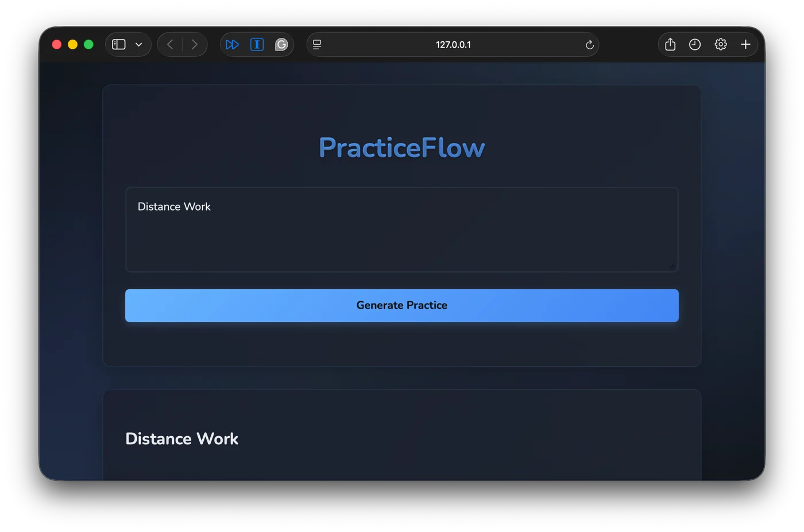804x532 pixels.
Task: Close the window with red button
Action: tap(57, 45)
